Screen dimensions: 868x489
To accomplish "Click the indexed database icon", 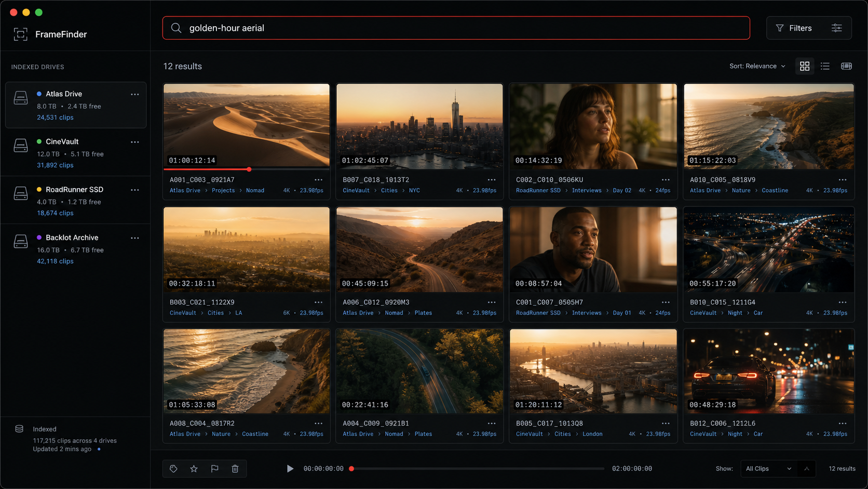I will 19,429.
